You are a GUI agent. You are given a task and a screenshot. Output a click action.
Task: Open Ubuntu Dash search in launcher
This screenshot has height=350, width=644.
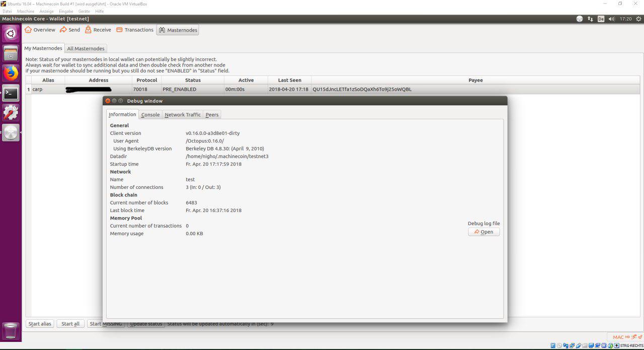(11, 34)
